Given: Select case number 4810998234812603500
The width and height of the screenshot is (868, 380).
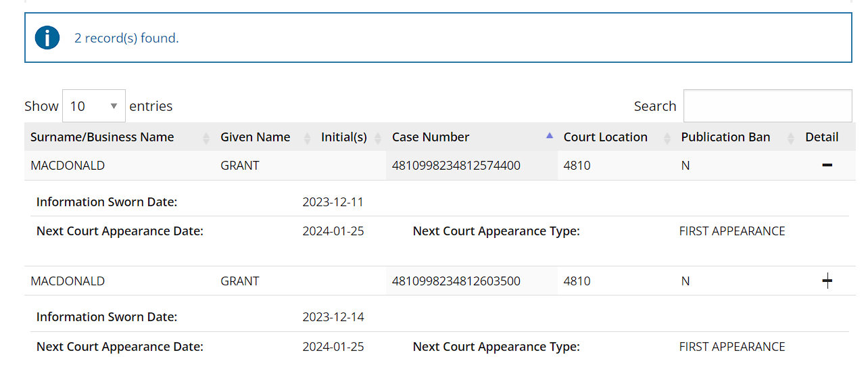Looking at the screenshot, I should pyautogui.click(x=456, y=281).
